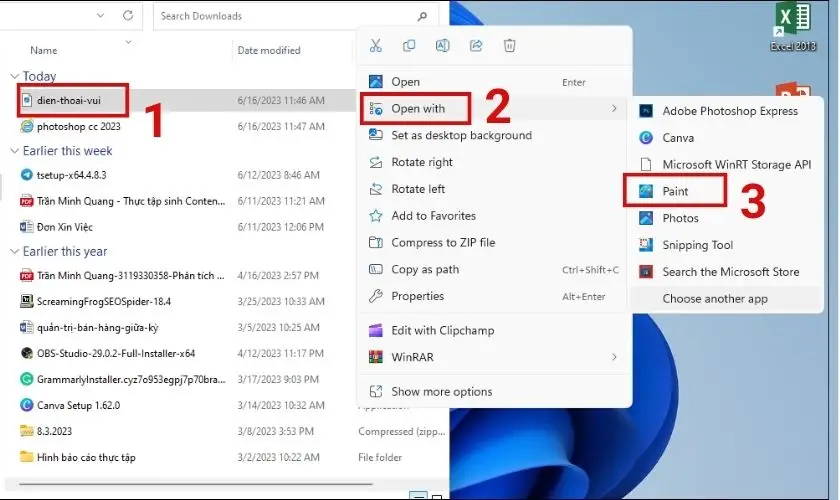The image size is (840, 500).
Task: Open address bar history dropdown arrow
Action: [100, 16]
